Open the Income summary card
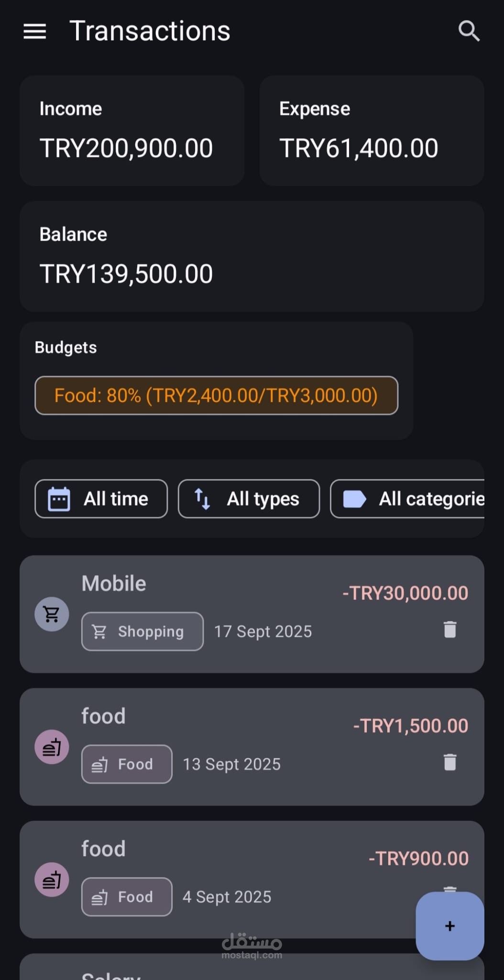This screenshot has height=980, width=504. [x=132, y=130]
